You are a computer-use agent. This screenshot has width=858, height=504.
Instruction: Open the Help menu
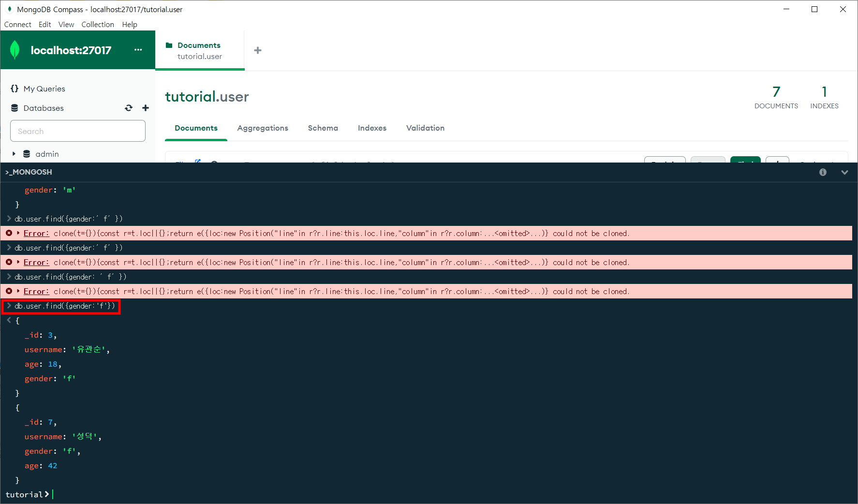pos(130,24)
